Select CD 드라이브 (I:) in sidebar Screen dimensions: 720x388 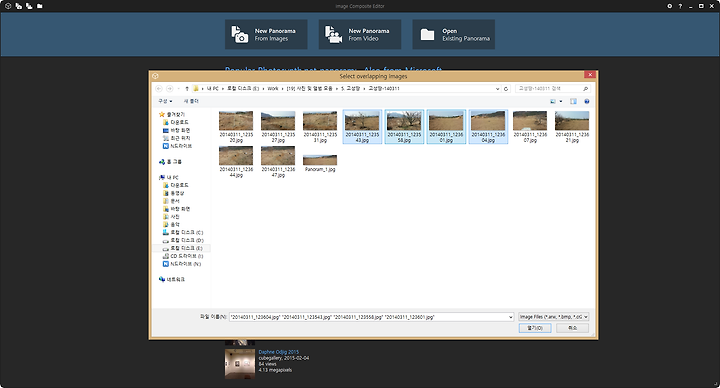pyautogui.click(x=183, y=256)
